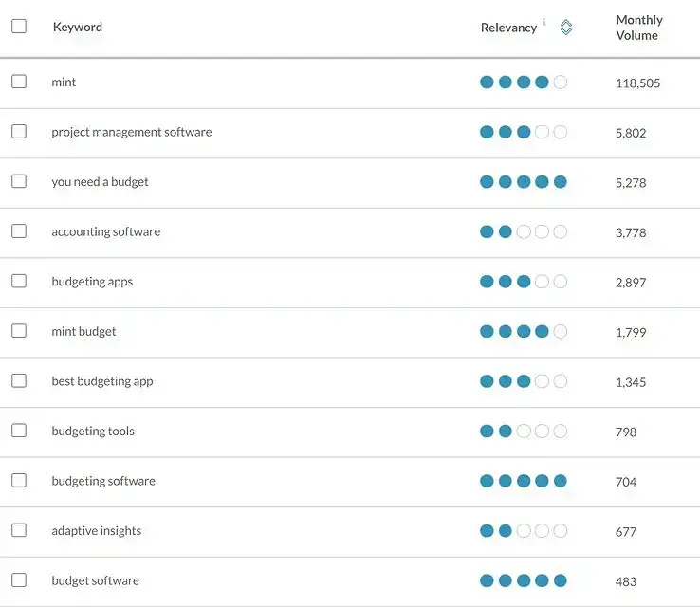The height and width of the screenshot is (607, 700).
Task: Check the box for 'mint' keyword
Action: point(19,82)
